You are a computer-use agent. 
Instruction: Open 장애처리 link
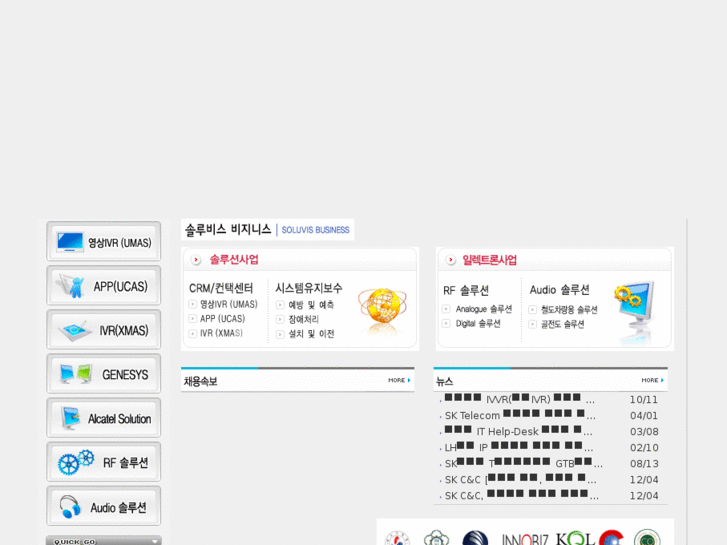(304, 319)
